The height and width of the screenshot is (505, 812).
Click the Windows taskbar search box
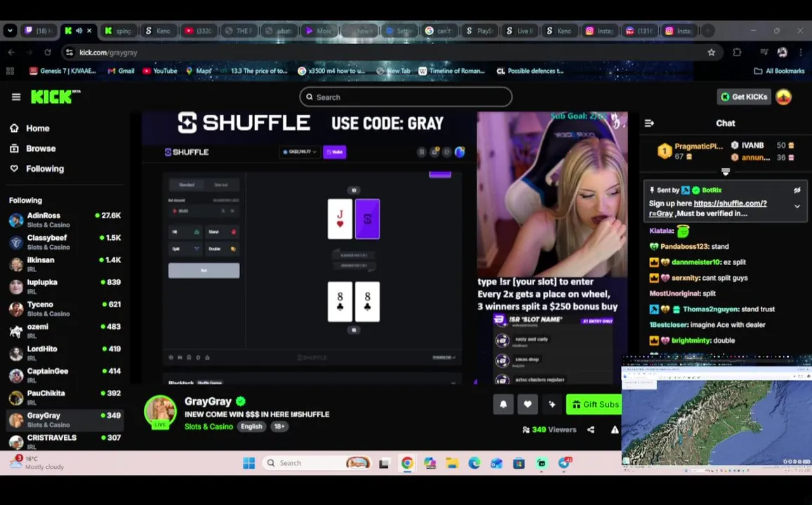coord(317,463)
